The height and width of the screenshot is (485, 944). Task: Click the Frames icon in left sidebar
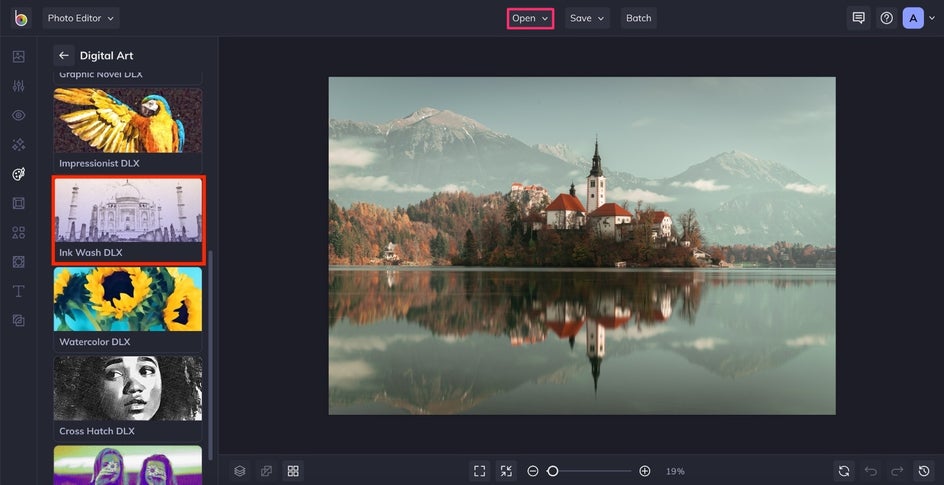19,203
